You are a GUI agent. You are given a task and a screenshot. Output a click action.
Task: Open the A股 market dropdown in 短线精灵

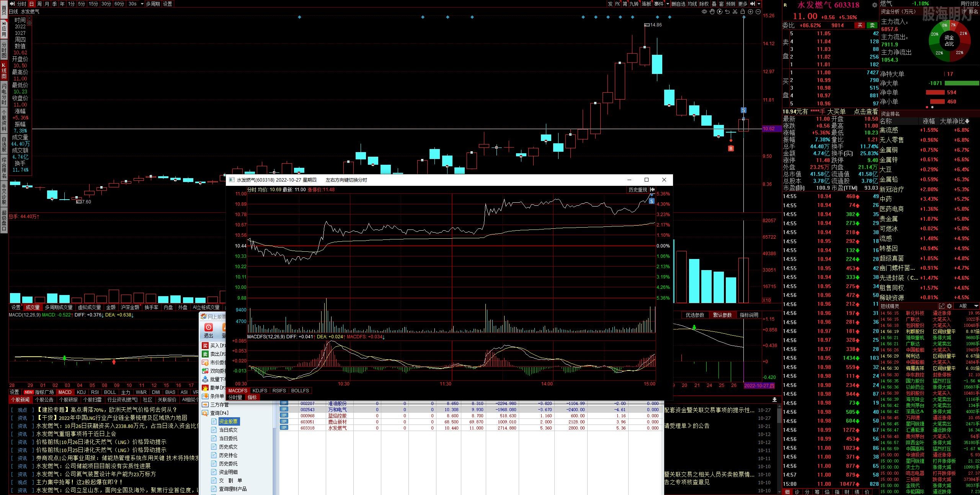[x=976, y=306]
